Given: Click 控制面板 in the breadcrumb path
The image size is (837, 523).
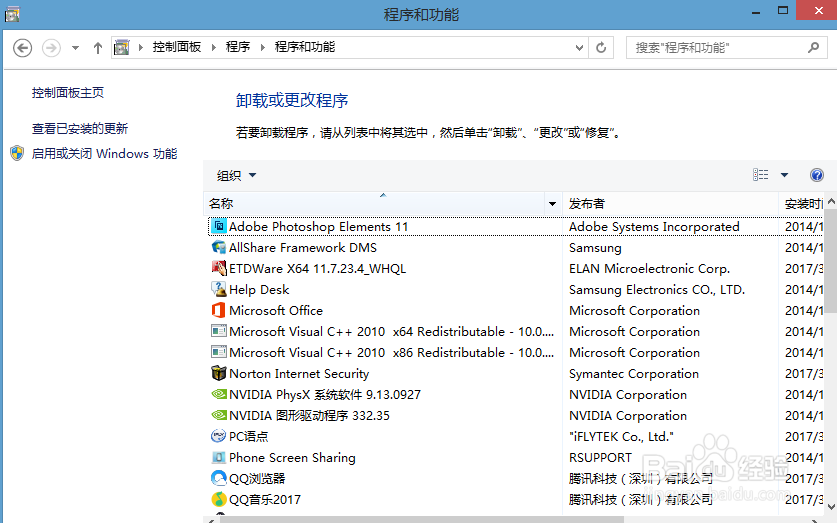Looking at the screenshot, I should tap(177, 47).
